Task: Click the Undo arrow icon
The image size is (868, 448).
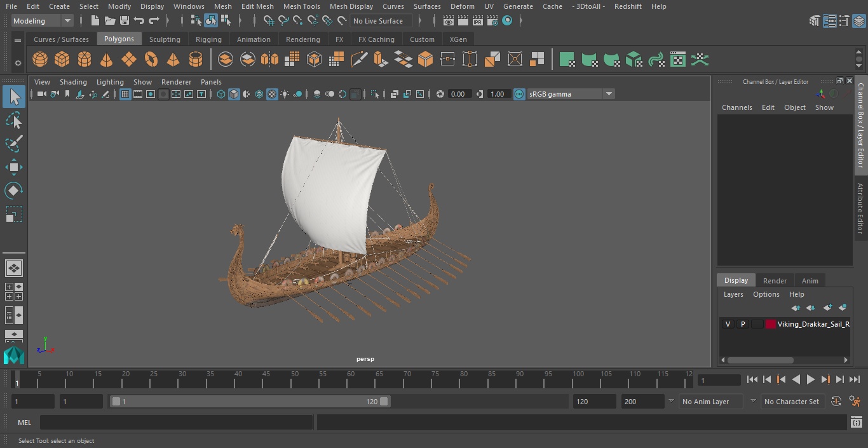Action: (139, 21)
